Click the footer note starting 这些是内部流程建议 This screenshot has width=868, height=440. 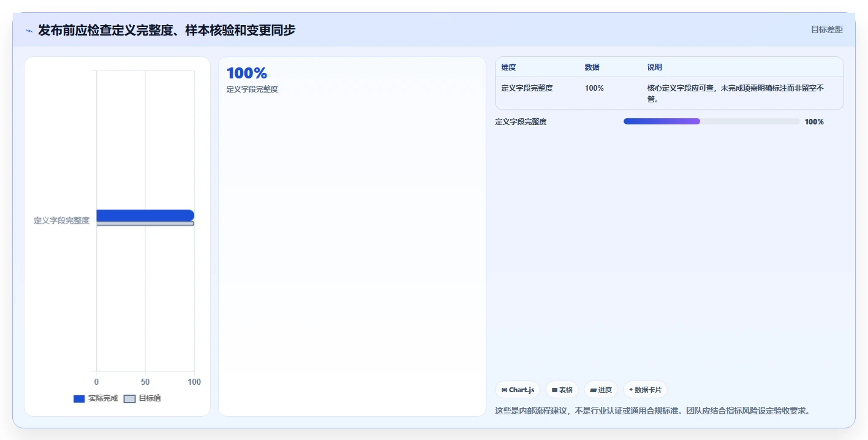[654, 411]
